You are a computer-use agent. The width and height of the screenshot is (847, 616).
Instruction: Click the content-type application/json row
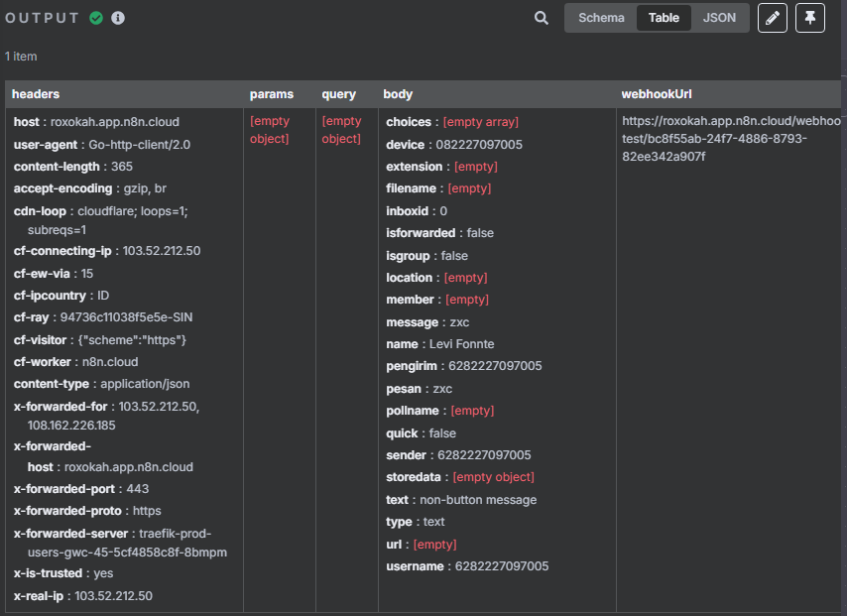101,384
